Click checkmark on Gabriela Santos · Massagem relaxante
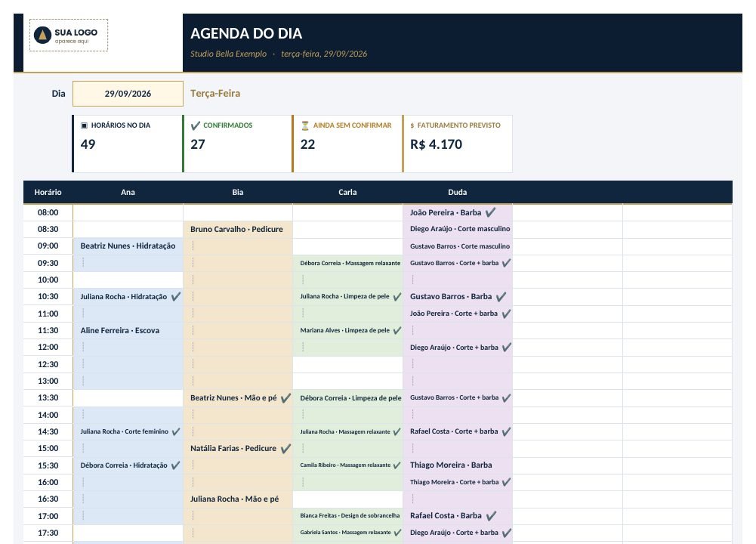Image resolution: width=756 pixels, height=544 pixels. point(397,533)
